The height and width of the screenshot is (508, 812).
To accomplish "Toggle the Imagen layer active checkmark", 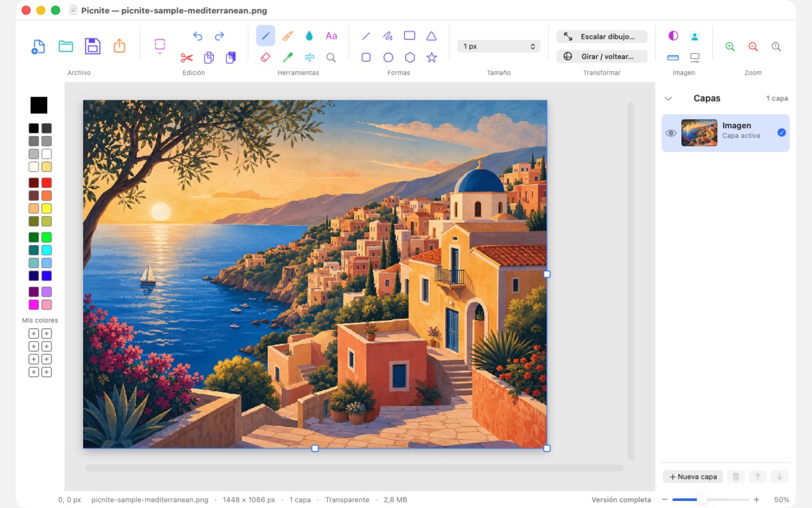I will tap(782, 133).
